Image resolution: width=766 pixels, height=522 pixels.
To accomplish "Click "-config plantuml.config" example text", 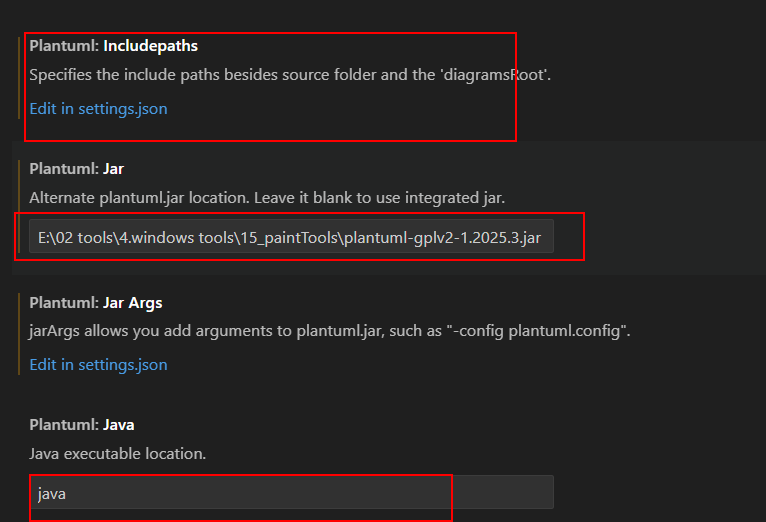I will click(x=536, y=331).
